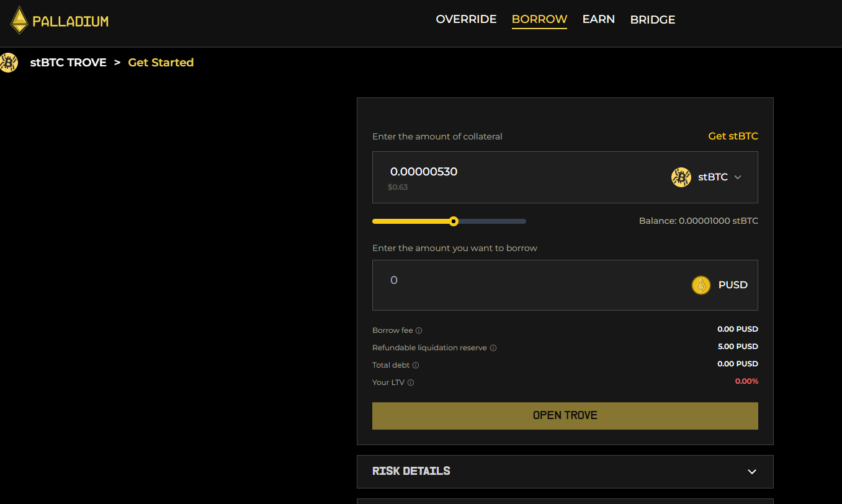Open the Bridge page from the top menu
Image resolution: width=842 pixels, height=504 pixels.
[x=652, y=20]
